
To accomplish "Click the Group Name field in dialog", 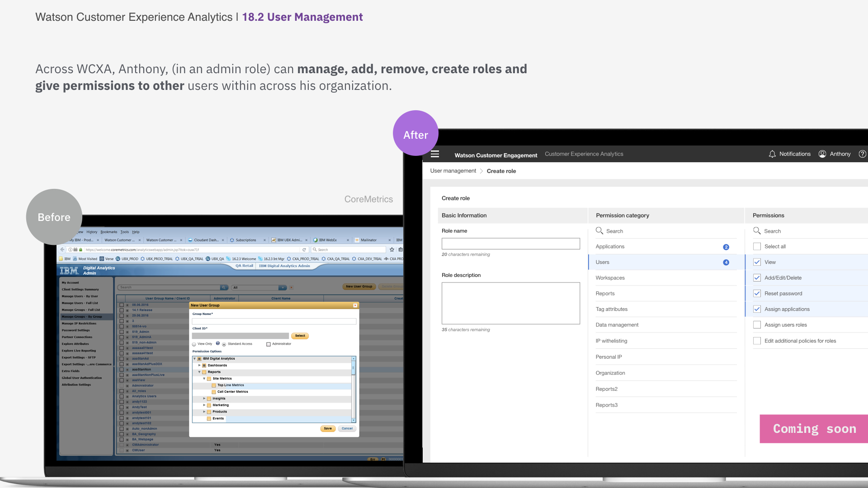I will pos(274,321).
